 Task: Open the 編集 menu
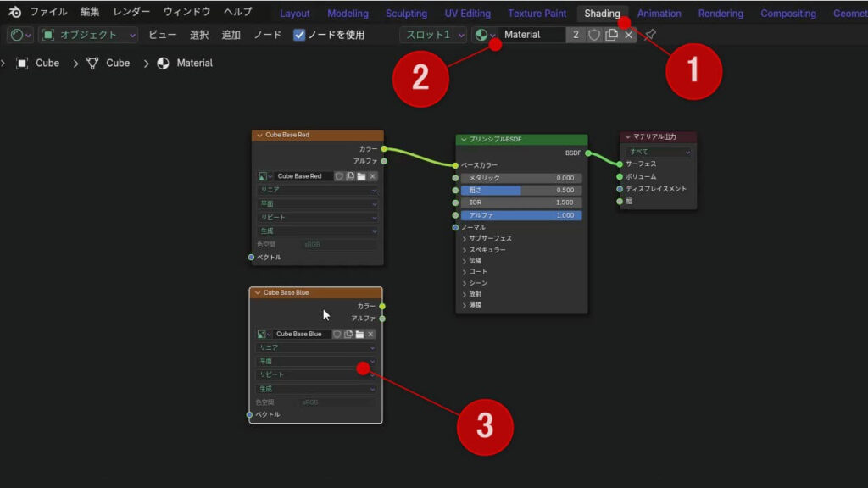[90, 12]
